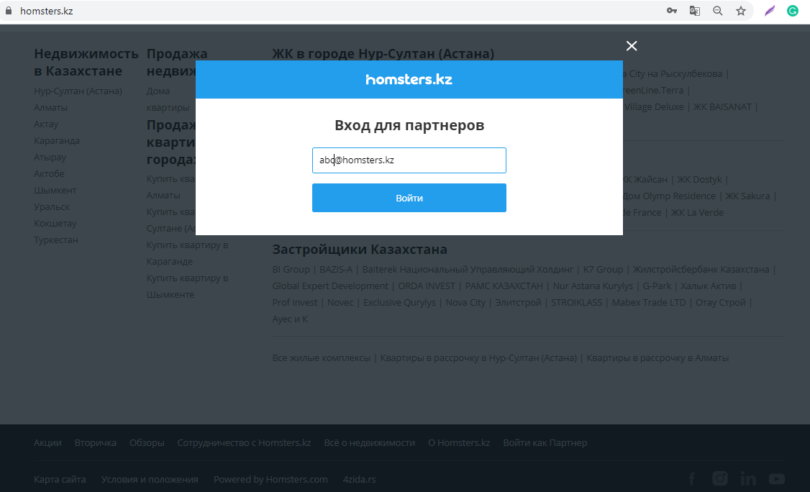810x492 pixels.
Task: Open Войти как Партнер footer link
Action: pyautogui.click(x=545, y=442)
